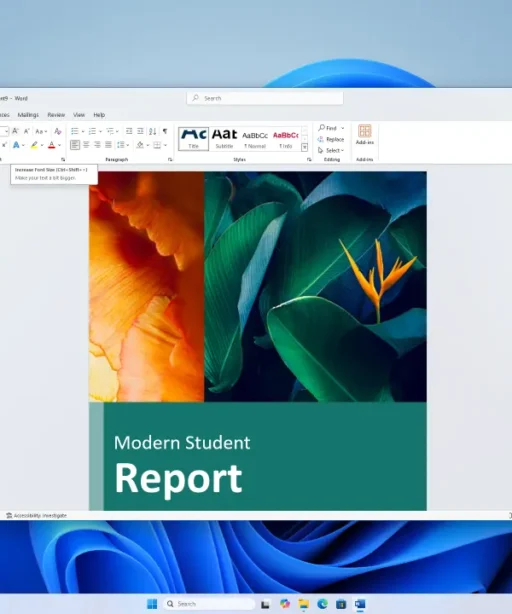512x614 pixels.
Task: Open the Review tab
Action: pyautogui.click(x=56, y=115)
